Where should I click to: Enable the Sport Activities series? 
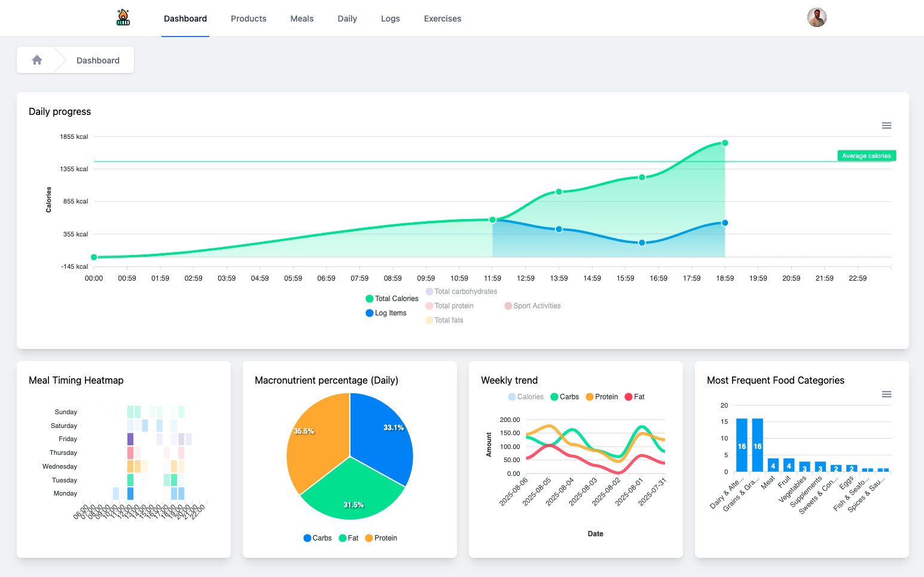532,306
